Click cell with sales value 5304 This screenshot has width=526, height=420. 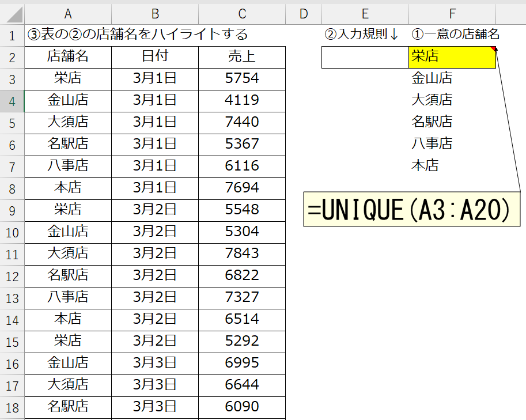242,233
